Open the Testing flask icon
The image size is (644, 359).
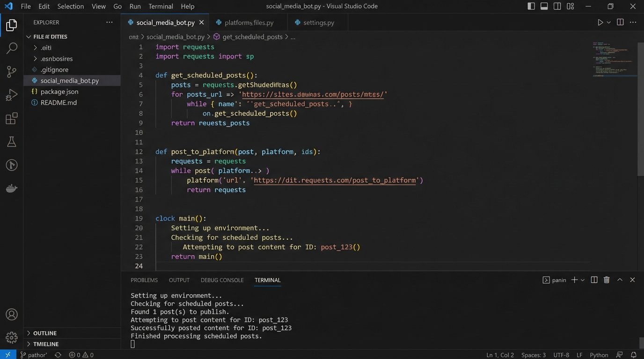coord(12,142)
